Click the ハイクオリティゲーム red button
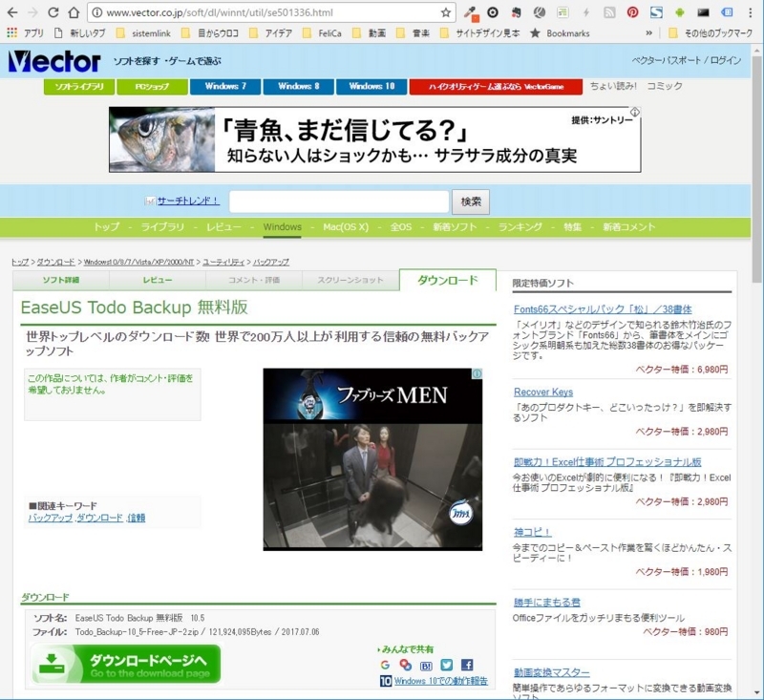This screenshot has height=700, width=764. coord(496,87)
